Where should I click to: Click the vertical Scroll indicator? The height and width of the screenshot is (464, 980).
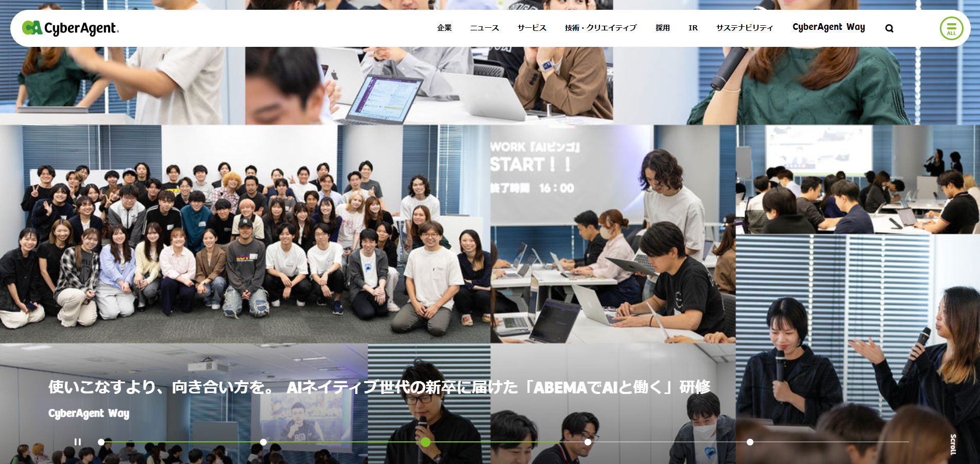[x=953, y=444]
